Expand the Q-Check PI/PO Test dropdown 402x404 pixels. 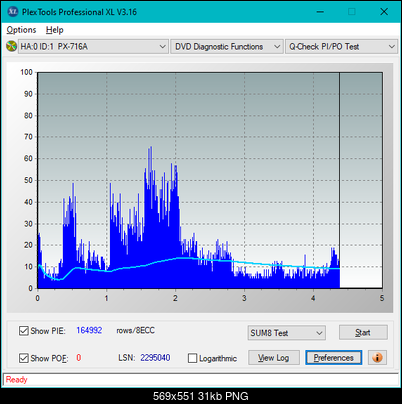[x=341, y=47]
